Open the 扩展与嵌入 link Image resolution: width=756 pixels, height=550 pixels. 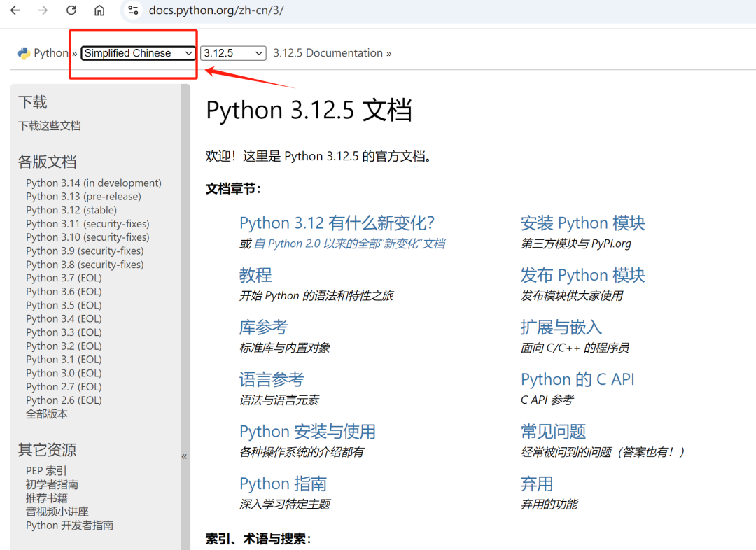[x=561, y=327]
